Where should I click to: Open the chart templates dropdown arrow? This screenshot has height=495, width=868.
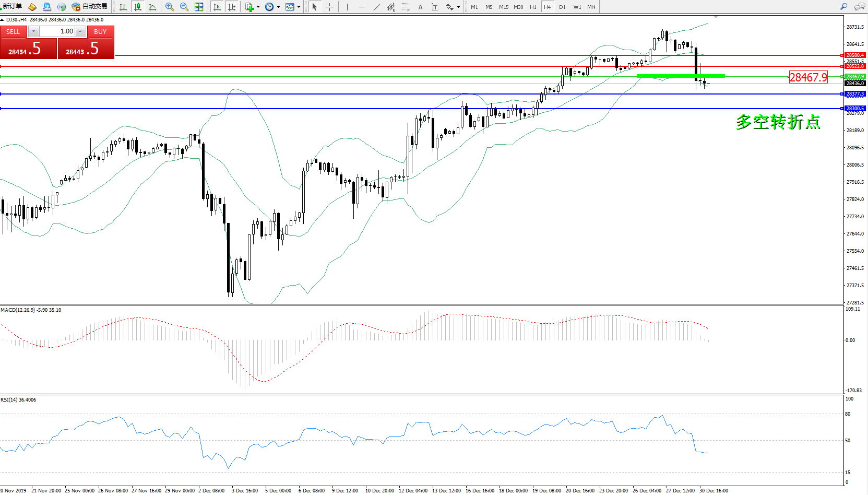click(x=299, y=7)
